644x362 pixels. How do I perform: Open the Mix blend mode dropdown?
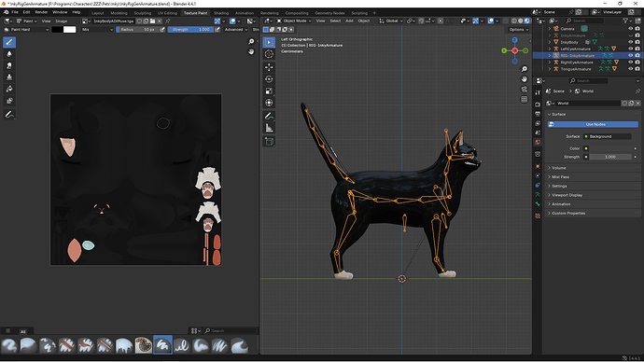[x=97, y=30]
